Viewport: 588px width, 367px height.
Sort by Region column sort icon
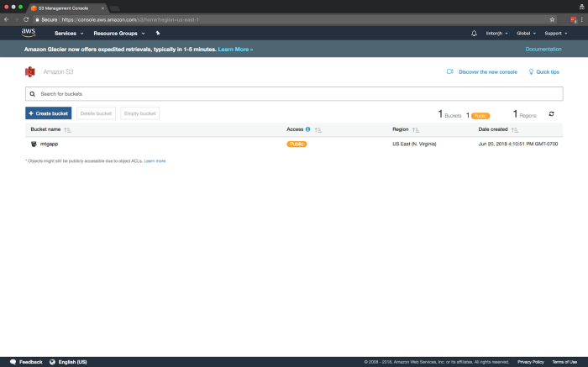pyautogui.click(x=416, y=129)
